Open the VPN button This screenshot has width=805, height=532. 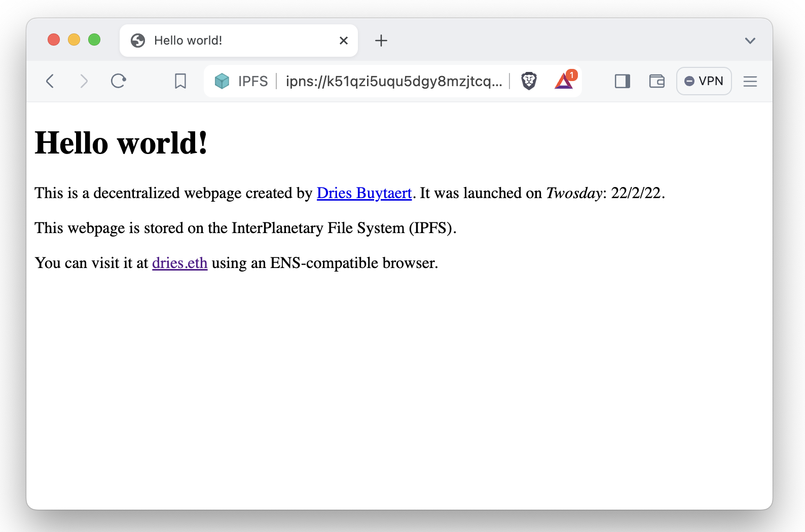click(x=704, y=81)
